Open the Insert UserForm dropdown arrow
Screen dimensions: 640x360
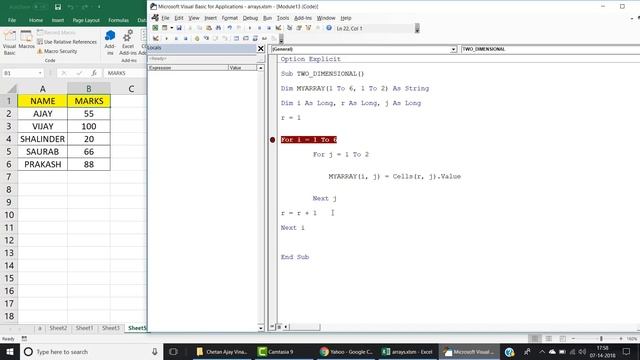click(x=171, y=28)
